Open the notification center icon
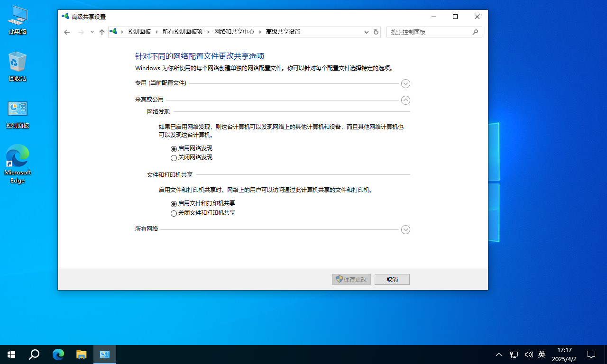This screenshot has height=364, width=607. click(591, 355)
